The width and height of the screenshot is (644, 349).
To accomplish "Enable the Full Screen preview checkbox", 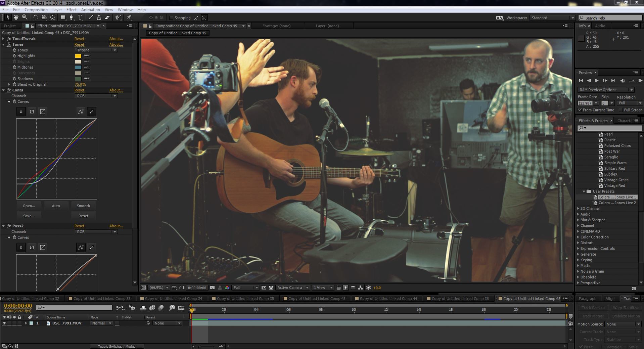I will pos(621,110).
